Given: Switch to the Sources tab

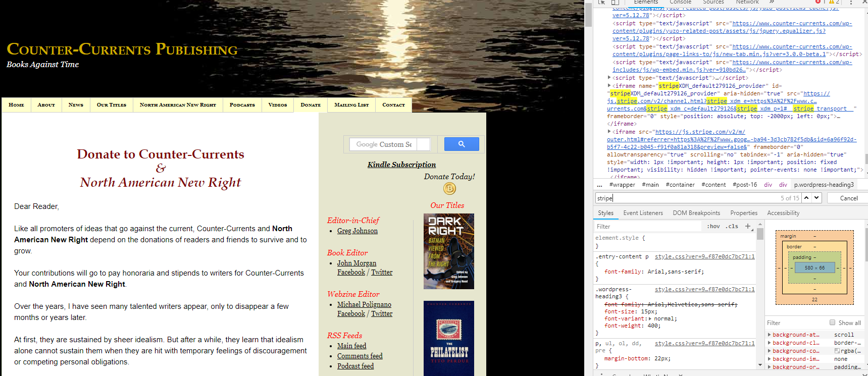Looking at the screenshot, I should tap(713, 2).
